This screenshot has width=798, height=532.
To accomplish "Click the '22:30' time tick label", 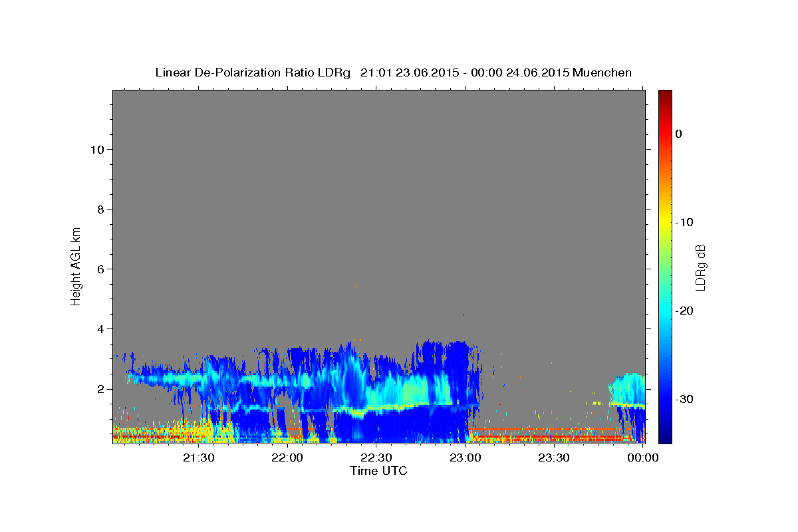I will (376, 458).
